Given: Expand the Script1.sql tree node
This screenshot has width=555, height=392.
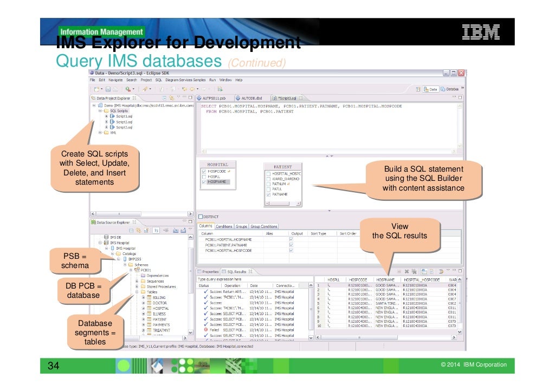Looking at the screenshot, I should tap(106, 116).
